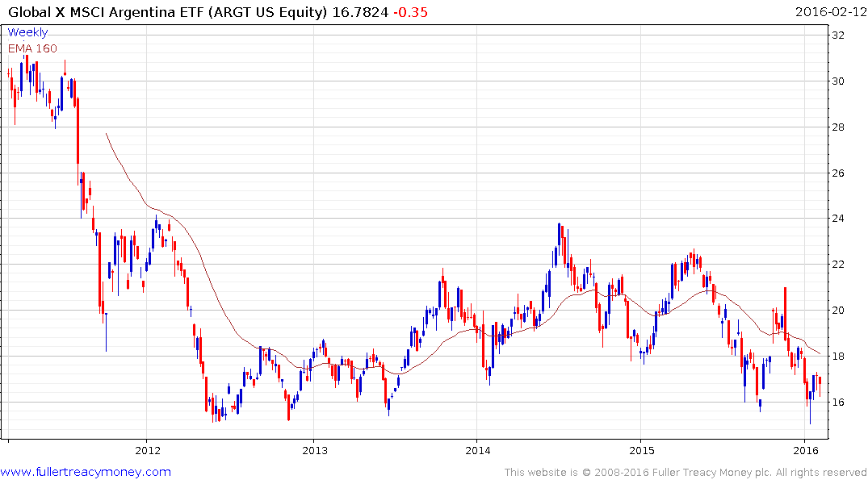The width and height of the screenshot is (868, 484).
Task: Click the 26 y-axis price label
Action: pyautogui.click(x=838, y=173)
